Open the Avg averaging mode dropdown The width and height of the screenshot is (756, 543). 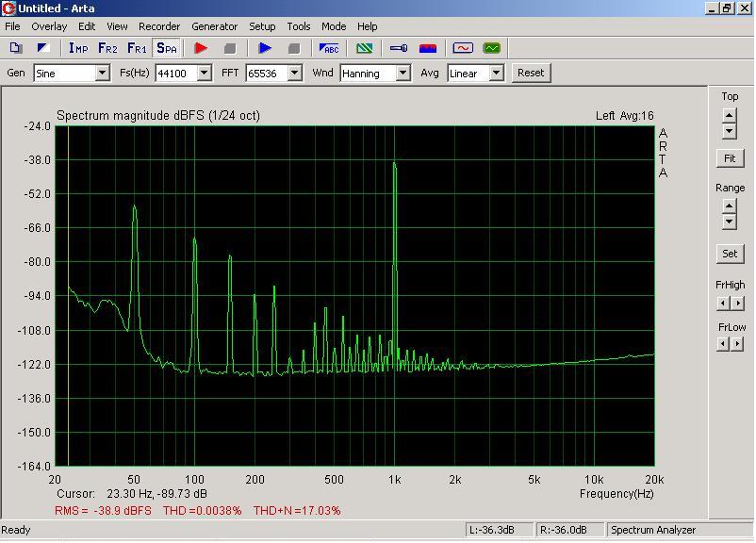[497, 74]
